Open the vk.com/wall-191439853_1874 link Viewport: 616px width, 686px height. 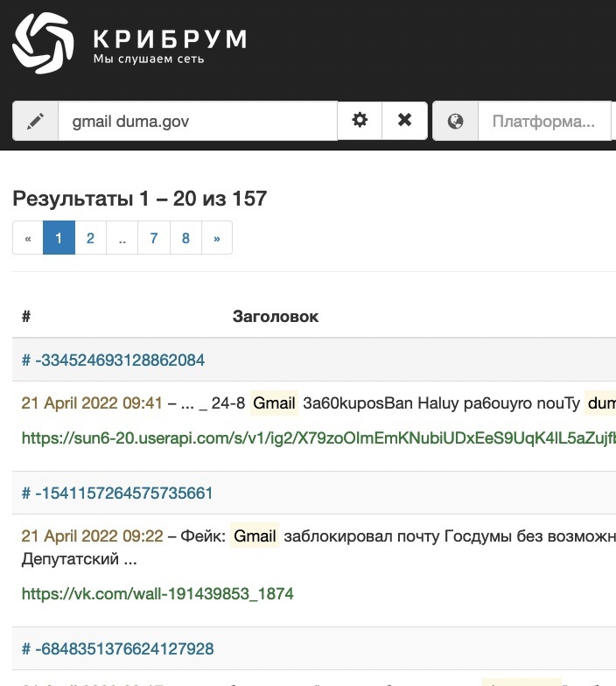tap(157, 593)
